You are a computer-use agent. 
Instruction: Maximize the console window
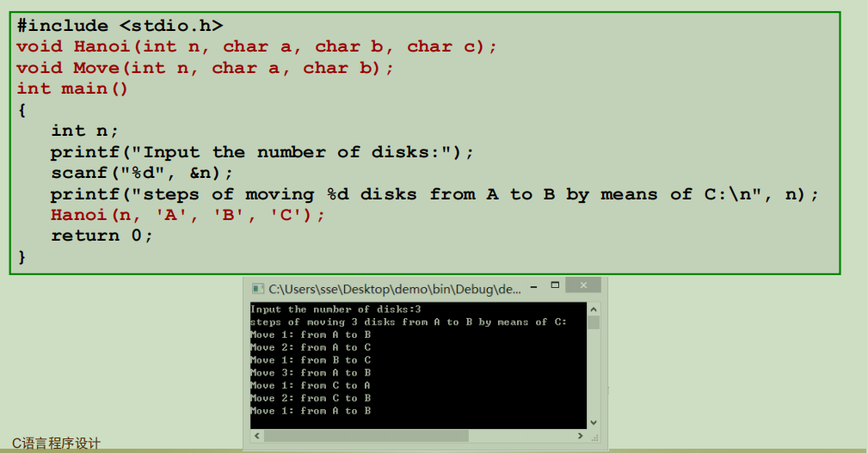pos(555,285)
